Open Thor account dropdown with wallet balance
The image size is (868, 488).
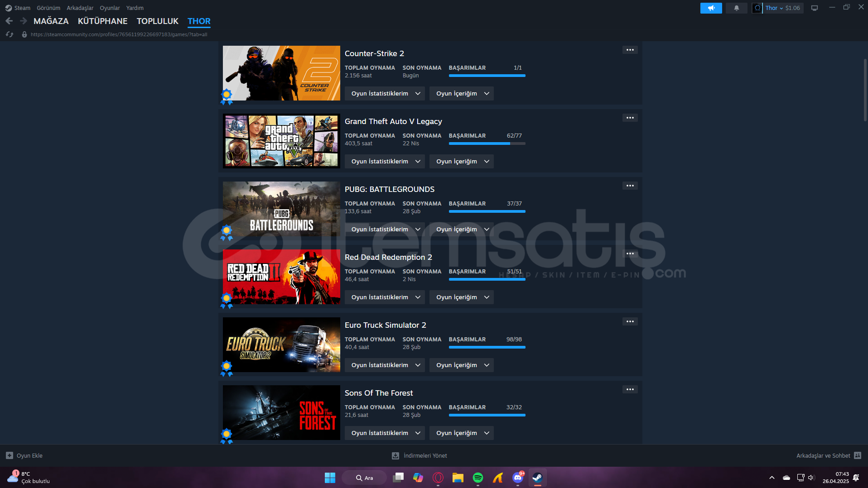pyautogui.click(x=783, y=8)
